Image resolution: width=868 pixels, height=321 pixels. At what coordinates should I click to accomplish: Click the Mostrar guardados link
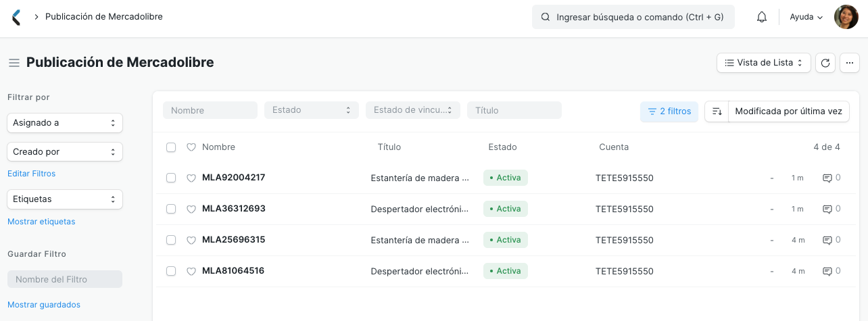[44, 305]
